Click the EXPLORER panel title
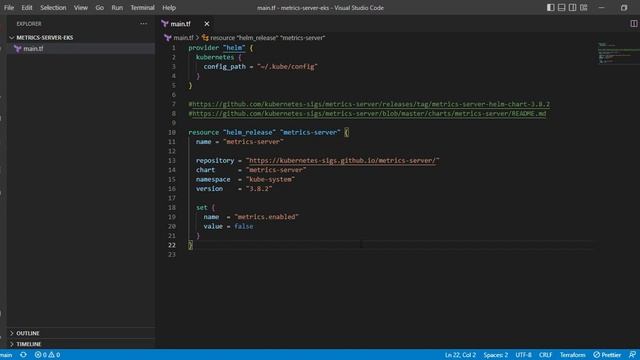This screenshot has height=360, width=640. click(29, 24)
